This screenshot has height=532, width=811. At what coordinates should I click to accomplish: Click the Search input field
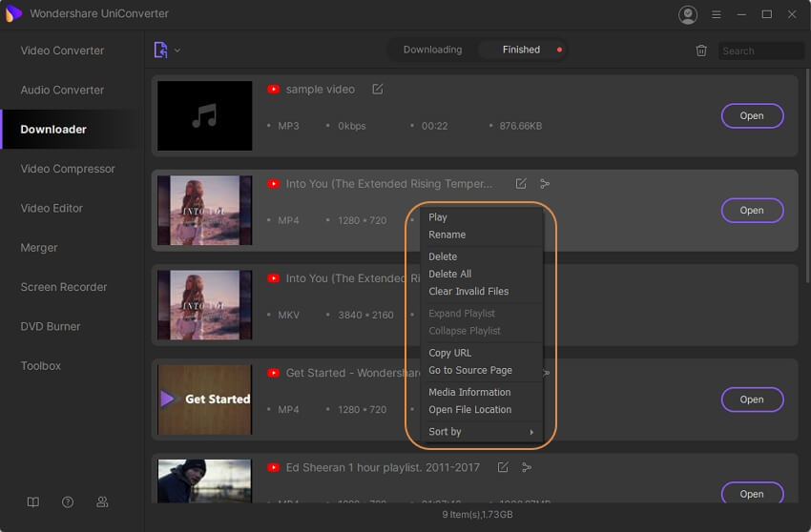click(760, 51)
